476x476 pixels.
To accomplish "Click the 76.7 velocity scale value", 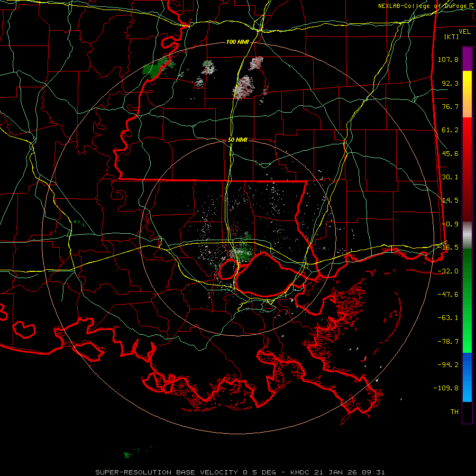I will (x=450, y=106).
